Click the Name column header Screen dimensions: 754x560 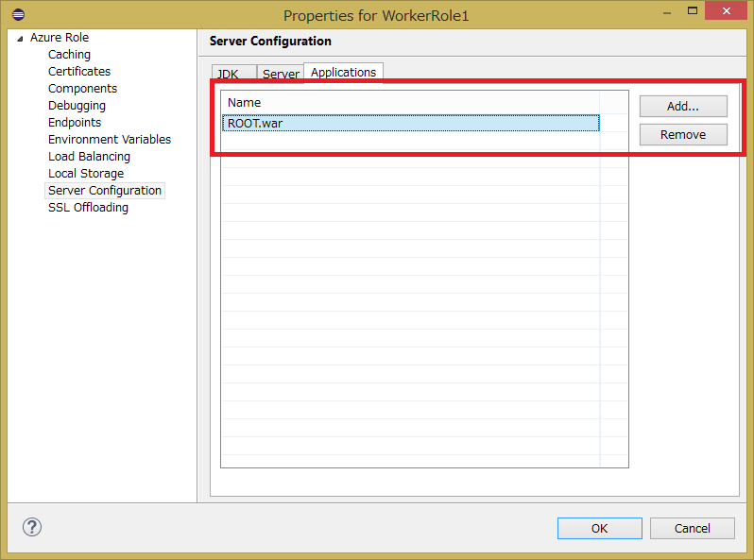[410, 102]
